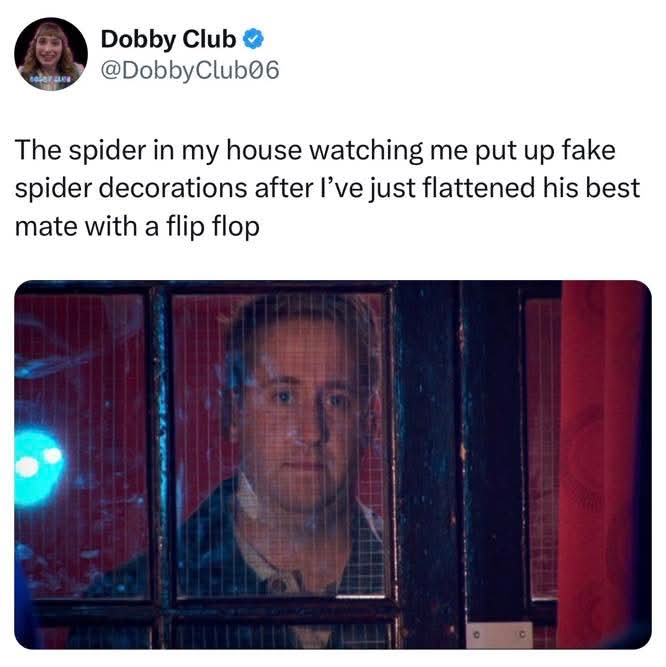Click the white metal door plate
This screenshot has height=667, width=666.
[499, 636]
